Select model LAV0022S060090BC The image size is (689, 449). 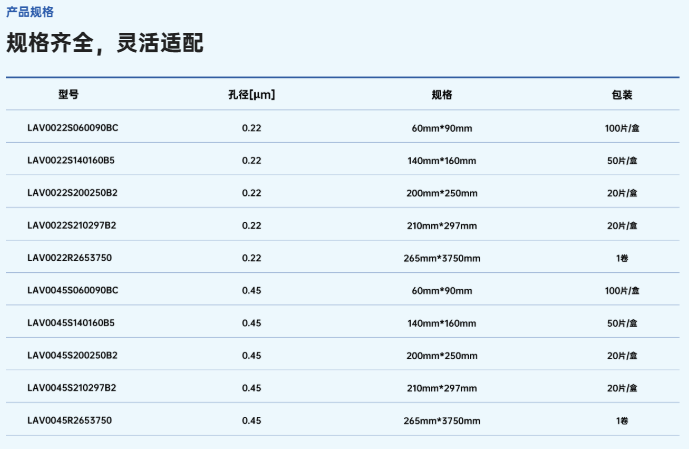pyautogui.click(x=73, y=128)
